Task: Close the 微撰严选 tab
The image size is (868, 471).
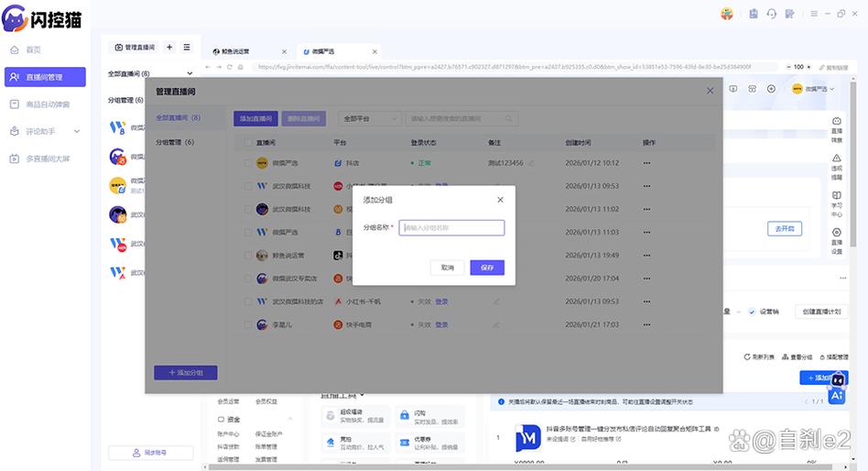Action: (x=374, y=51)
